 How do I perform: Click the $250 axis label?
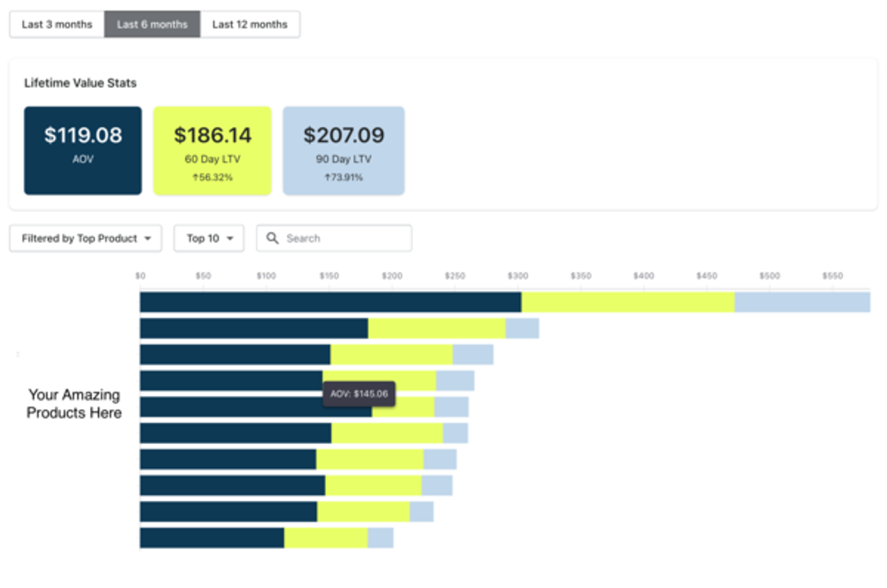[455, 276]
